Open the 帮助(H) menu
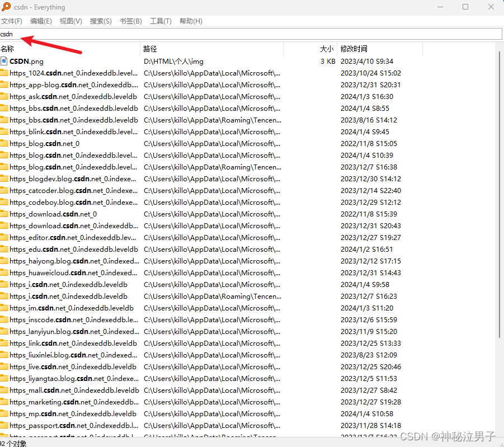This screenshot has width=504, height=447. 191,21
